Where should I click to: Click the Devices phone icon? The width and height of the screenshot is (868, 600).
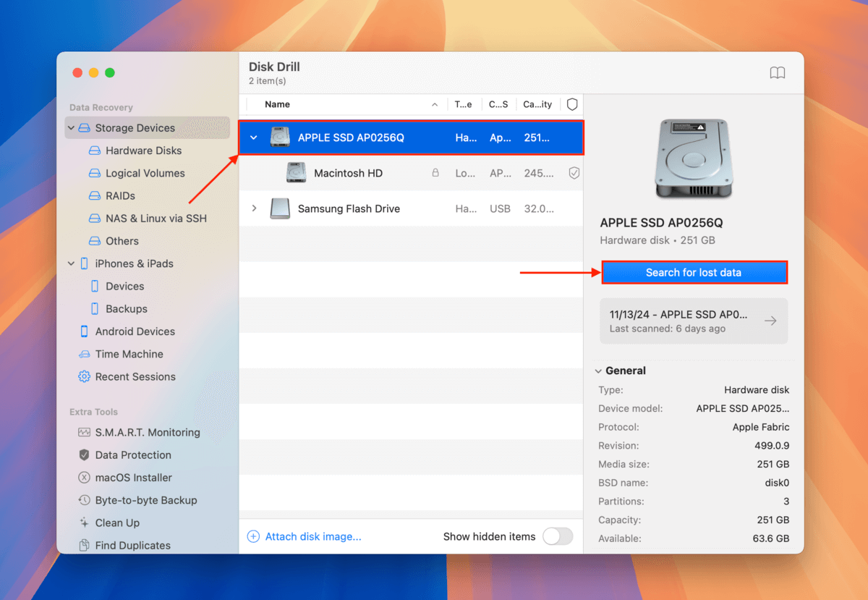(95, 286)
